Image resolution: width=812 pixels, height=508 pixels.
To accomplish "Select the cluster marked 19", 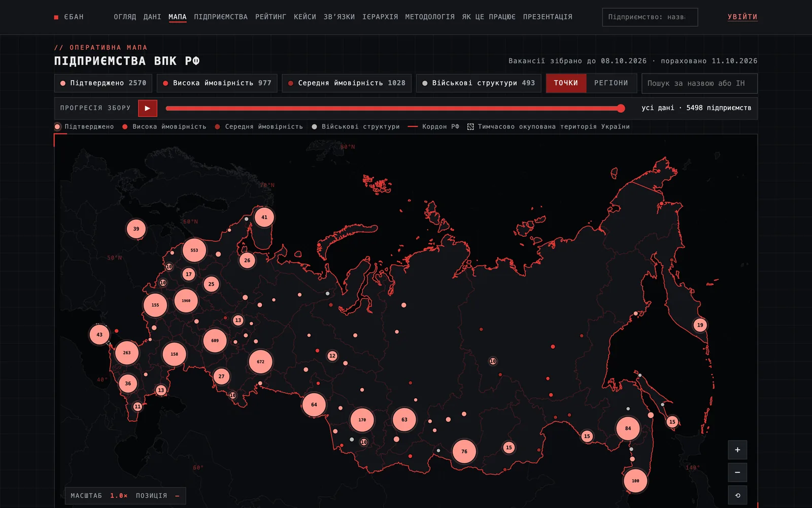I will coord(700,325).
